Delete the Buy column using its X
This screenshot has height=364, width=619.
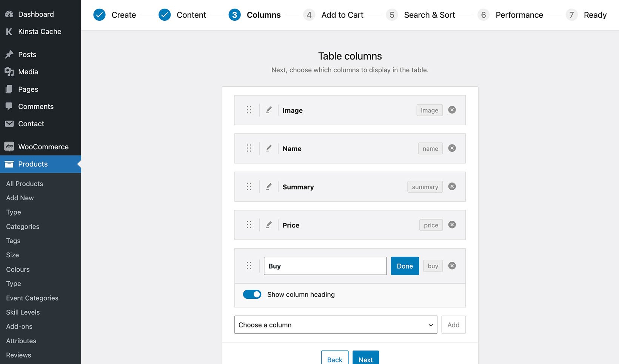click(x=452, y=266)
